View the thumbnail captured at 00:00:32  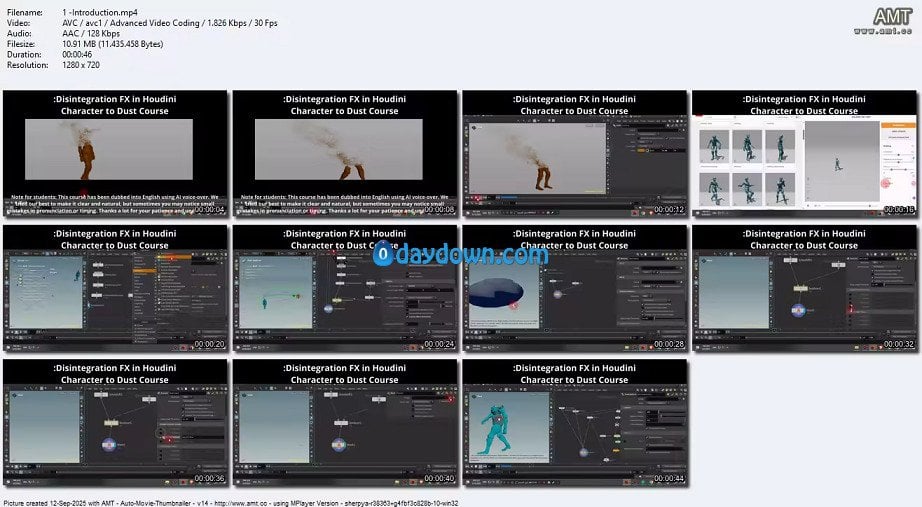tap(804, 289)
